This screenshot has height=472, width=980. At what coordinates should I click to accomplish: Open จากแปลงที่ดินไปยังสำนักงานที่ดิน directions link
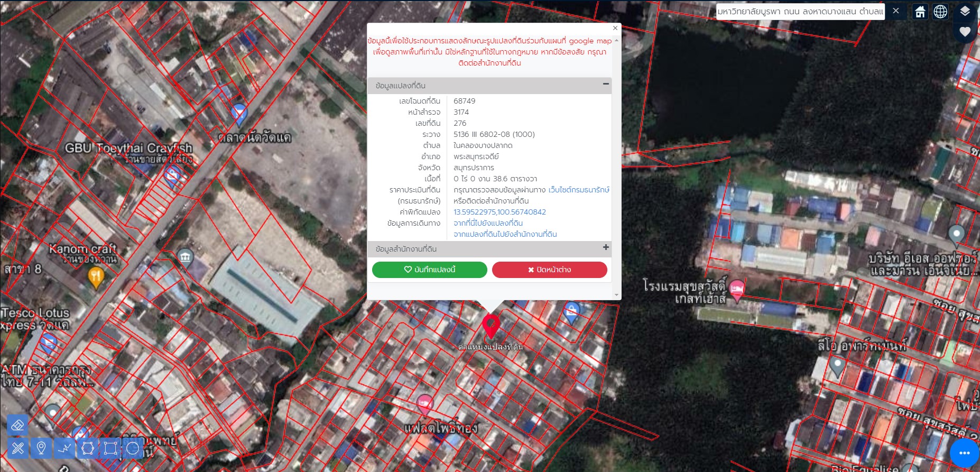(x=505, y=234)
